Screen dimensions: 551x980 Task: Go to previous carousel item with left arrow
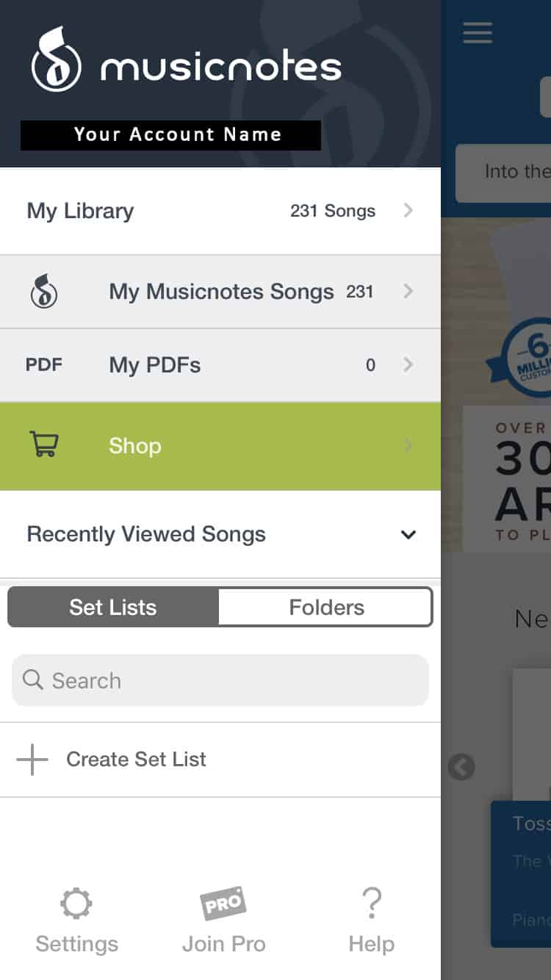click(461, 767)
